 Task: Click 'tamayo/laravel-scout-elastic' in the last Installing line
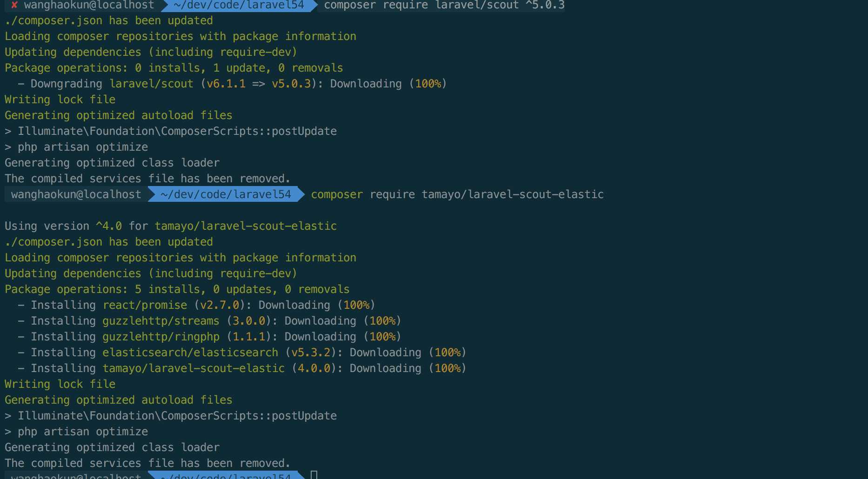point(194,368)
